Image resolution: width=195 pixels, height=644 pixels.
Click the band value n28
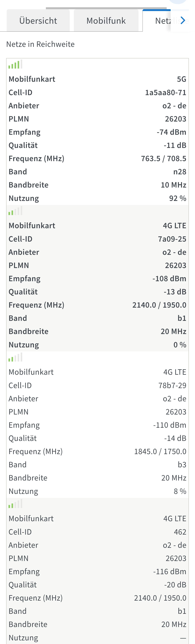tap(179, 172)
